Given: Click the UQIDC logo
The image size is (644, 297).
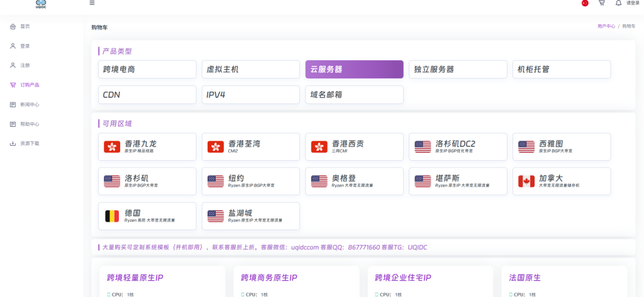Looking at the screenshot, I should (x=41, y=4).
